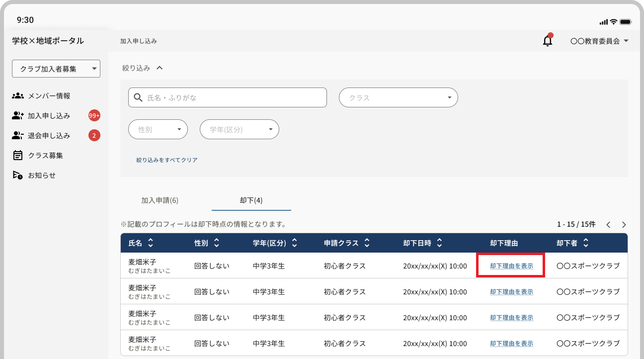Show rejection reason in first row
Viewport: 644px width, 359px height.
tap(511, 266)
